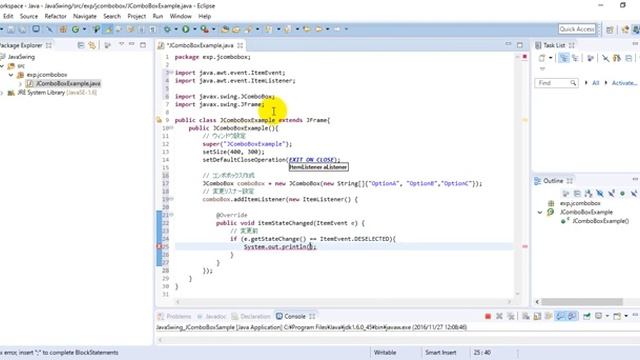
Task: Toggle Hide Non-Public Members green dot
Action: (x=622, y=193)
